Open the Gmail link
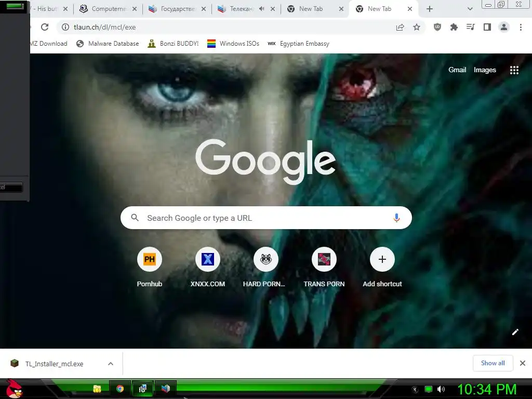 coord(457,70)
